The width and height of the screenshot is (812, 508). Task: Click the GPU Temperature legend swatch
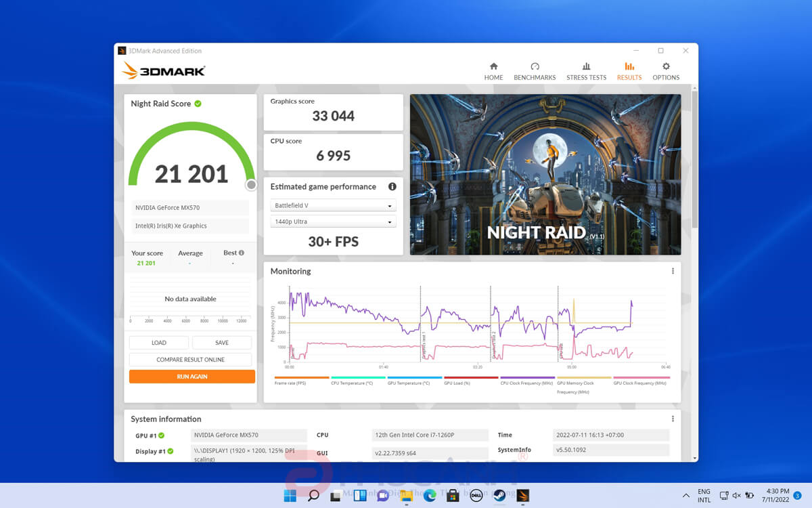pyautogui.click(x=415, y=377)
